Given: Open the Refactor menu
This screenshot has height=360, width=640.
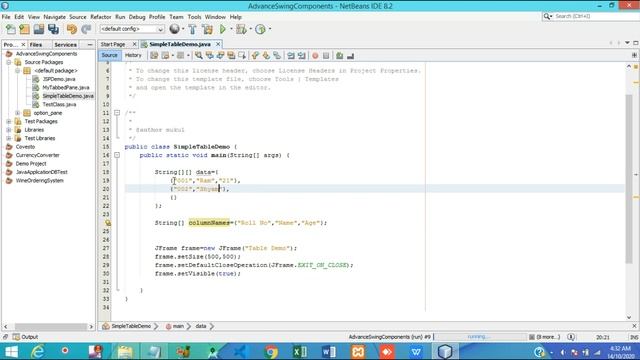Looking at the screenshot, I should click(100, 17).
